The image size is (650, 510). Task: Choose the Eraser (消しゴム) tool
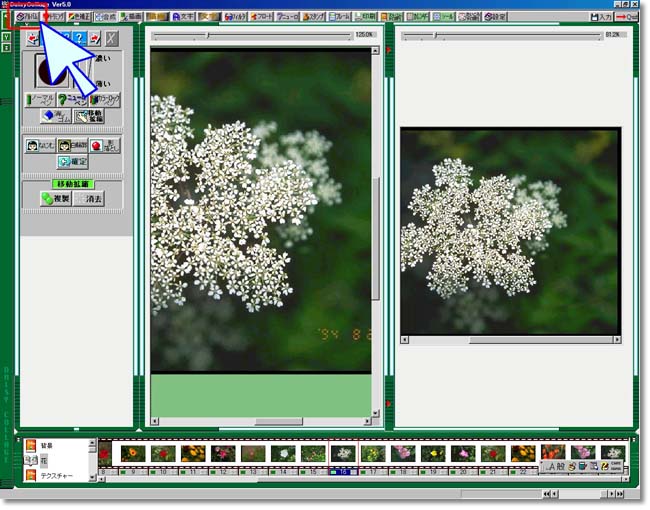56,117
